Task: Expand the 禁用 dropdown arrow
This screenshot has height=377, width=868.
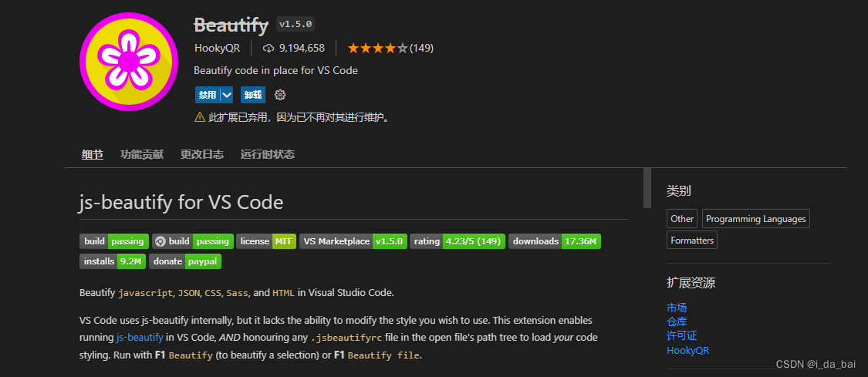Action: click(x=226, y=95)
